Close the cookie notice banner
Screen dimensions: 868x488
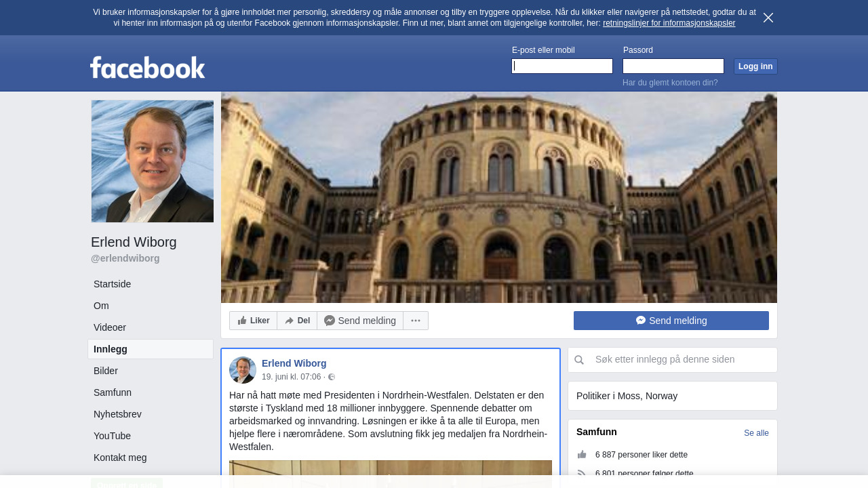tap(768, 18)
